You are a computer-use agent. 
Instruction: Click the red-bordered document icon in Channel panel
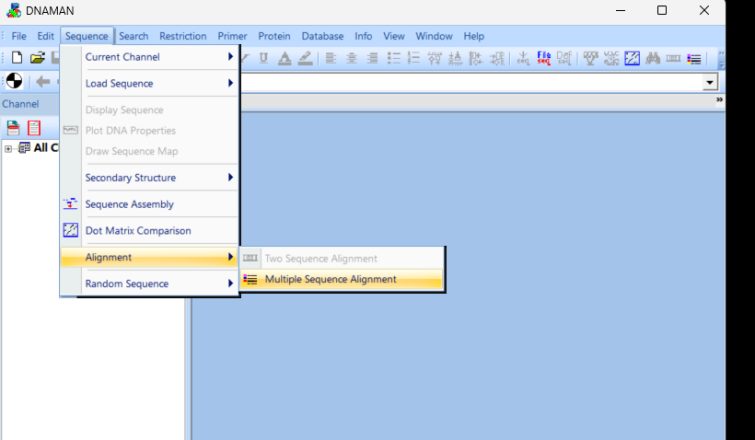tap(34, 128)
